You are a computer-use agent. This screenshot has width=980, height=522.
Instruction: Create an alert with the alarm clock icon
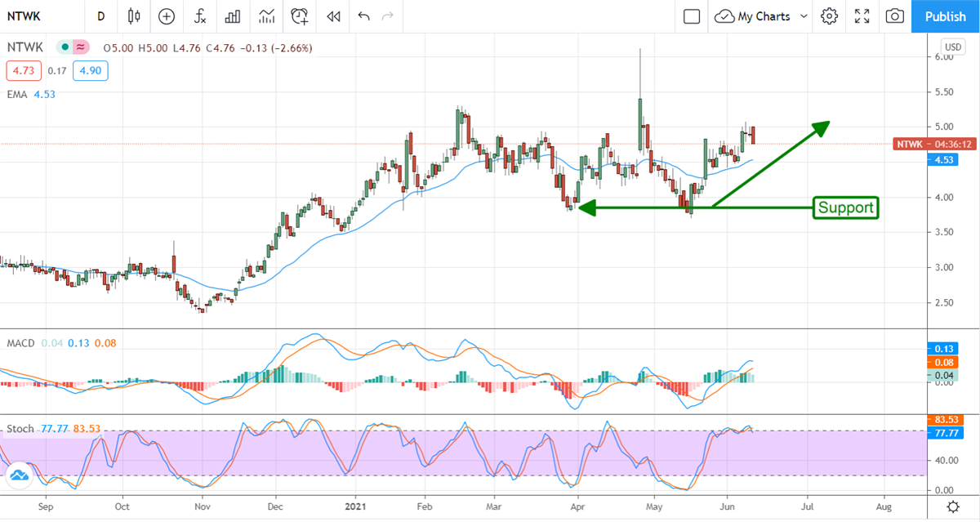coord(300,16)
